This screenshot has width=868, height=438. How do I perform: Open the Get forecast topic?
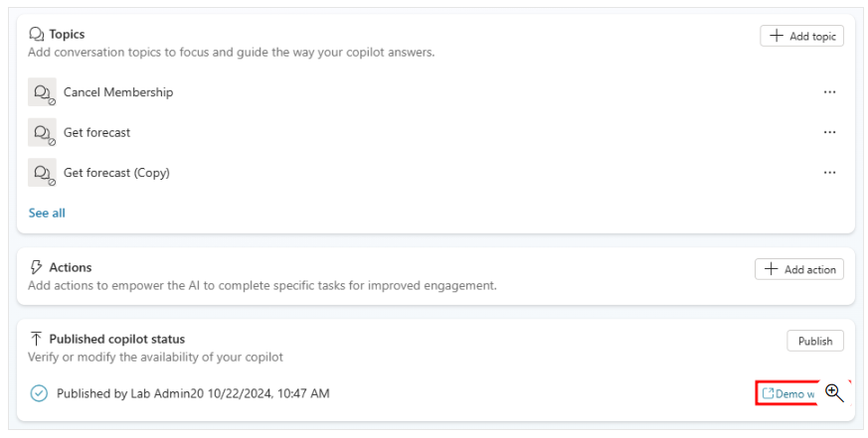[97, 133]
